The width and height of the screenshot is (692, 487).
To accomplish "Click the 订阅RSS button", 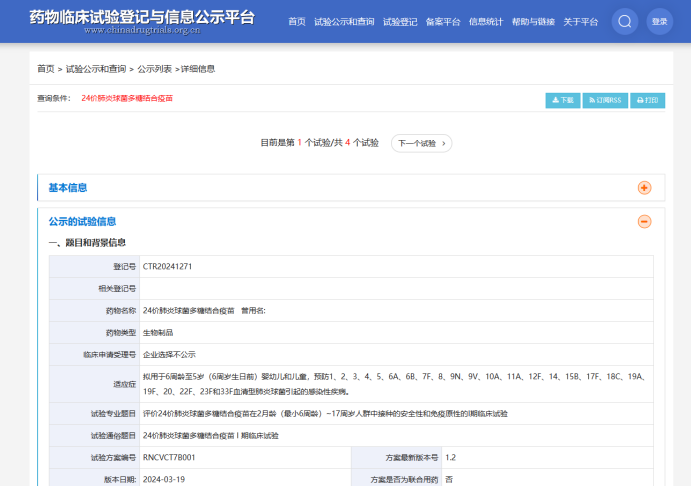I will (x=605, y=100).
